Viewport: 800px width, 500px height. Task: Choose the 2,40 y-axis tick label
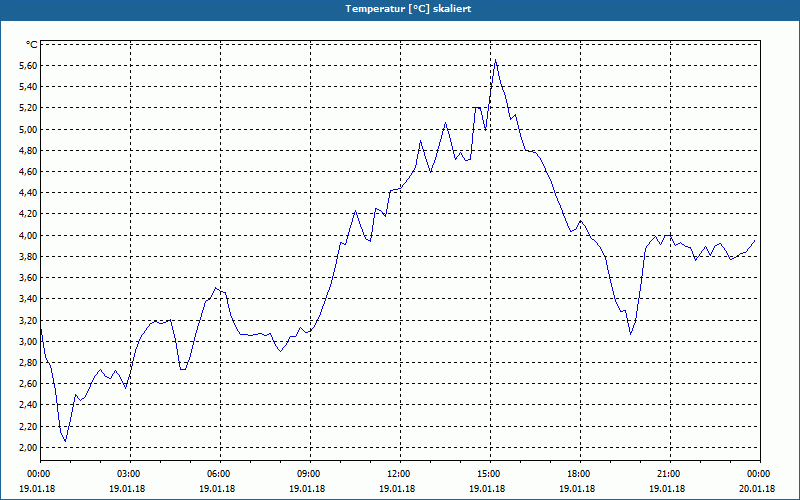click(x=29, y=405)
